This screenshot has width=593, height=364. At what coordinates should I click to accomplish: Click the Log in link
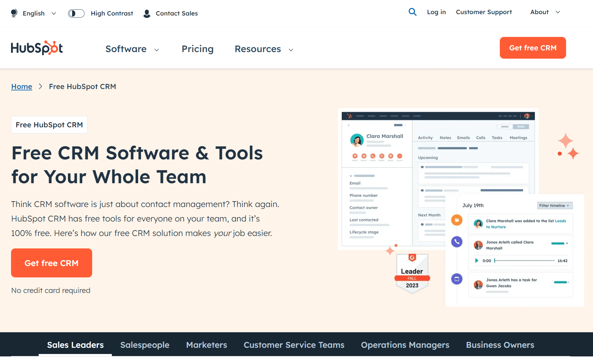pos(436,12)
